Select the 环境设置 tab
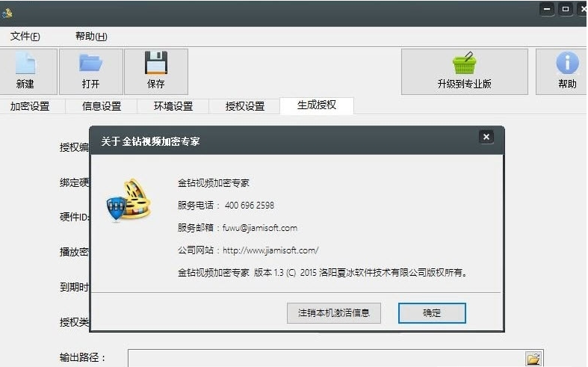Image resolution: width=588 pixels, height=367 pixels. tap(173, 106)
